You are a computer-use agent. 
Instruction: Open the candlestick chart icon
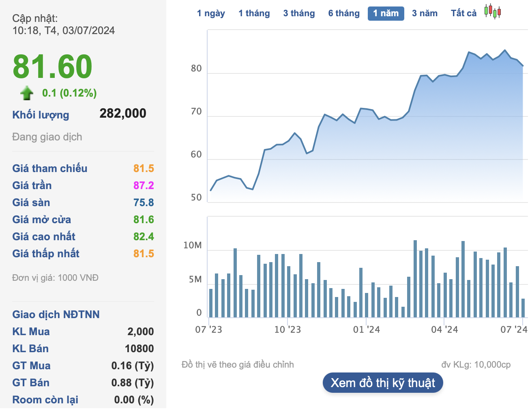tap(493, 12)
